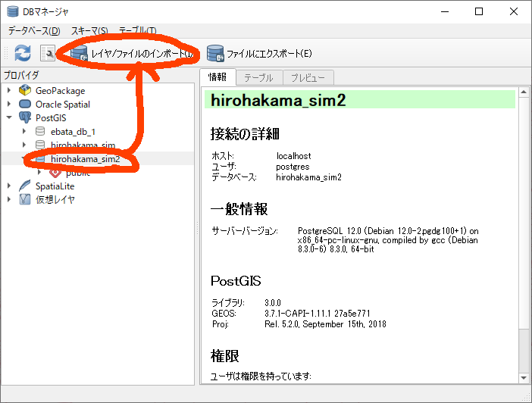Select the public schema item
The image size is (532, 403).
pyautogui.click(x=77, y=173)
